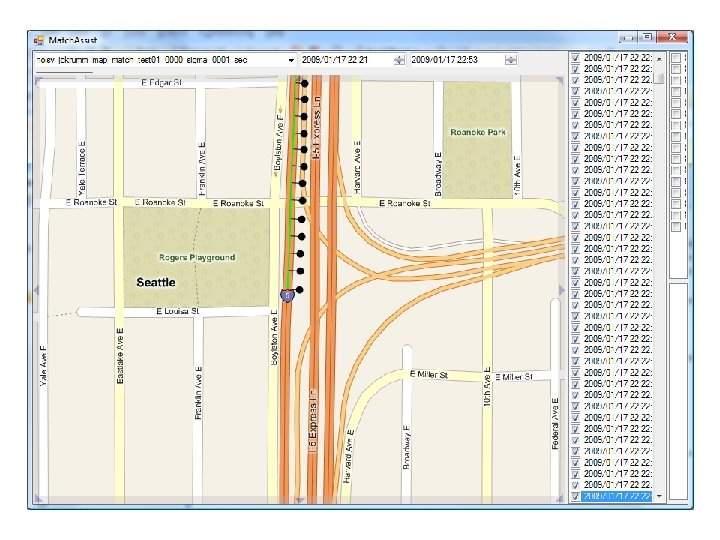
Task: Click the timestamp list scrollbar thumb
Action: [659, 78]
